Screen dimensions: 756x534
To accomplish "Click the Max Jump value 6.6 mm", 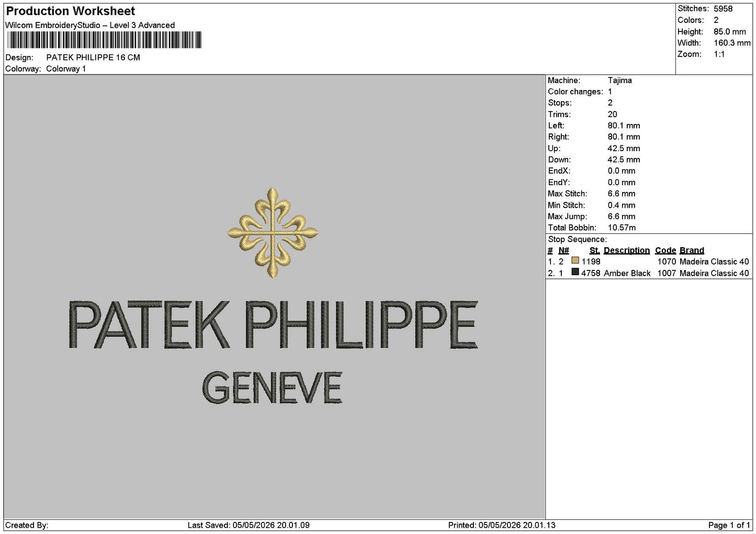I will (622, 217).
